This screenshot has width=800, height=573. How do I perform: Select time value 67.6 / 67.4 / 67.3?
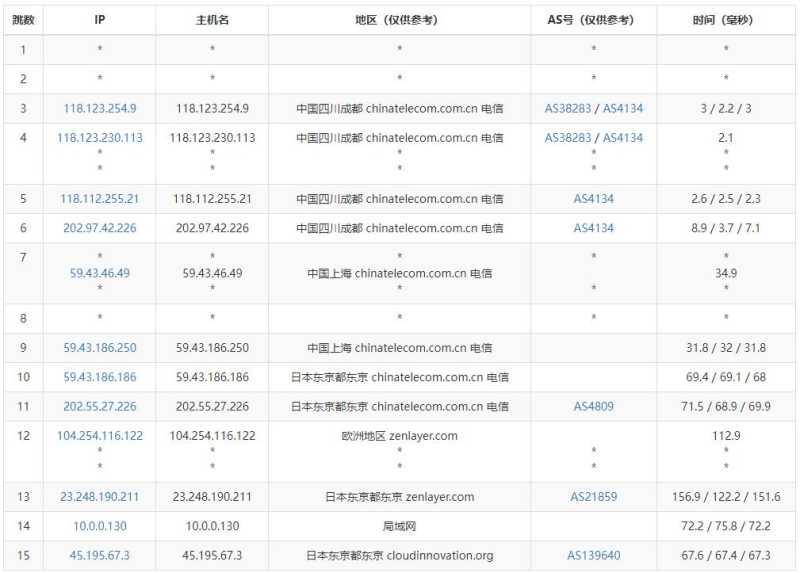[x=726, y=555]
